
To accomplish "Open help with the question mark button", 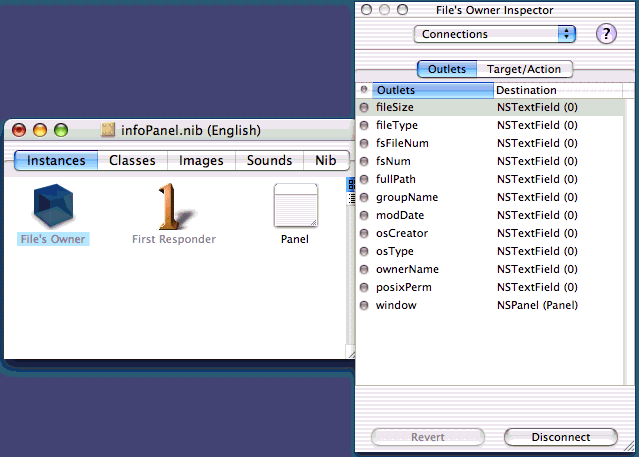I will tap(606, 34).
